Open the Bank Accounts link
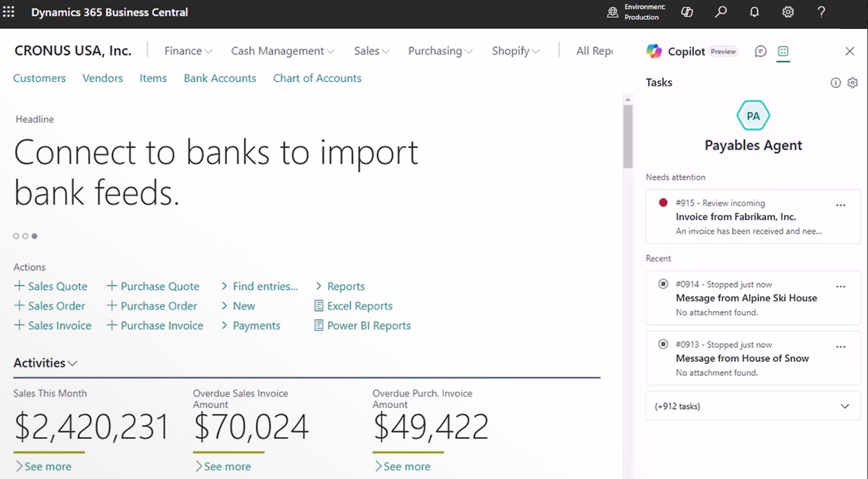This screenshot has height=479, width=868. click(220, 77)
